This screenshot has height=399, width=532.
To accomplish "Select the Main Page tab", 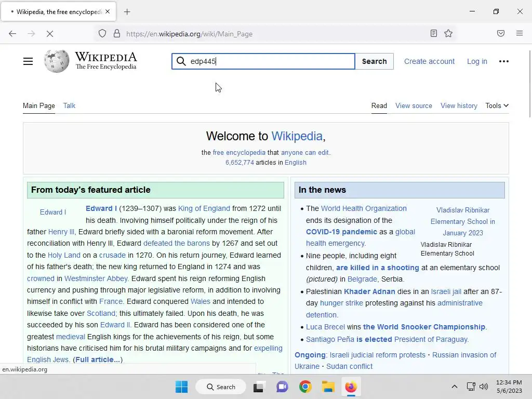I will 38,106.
